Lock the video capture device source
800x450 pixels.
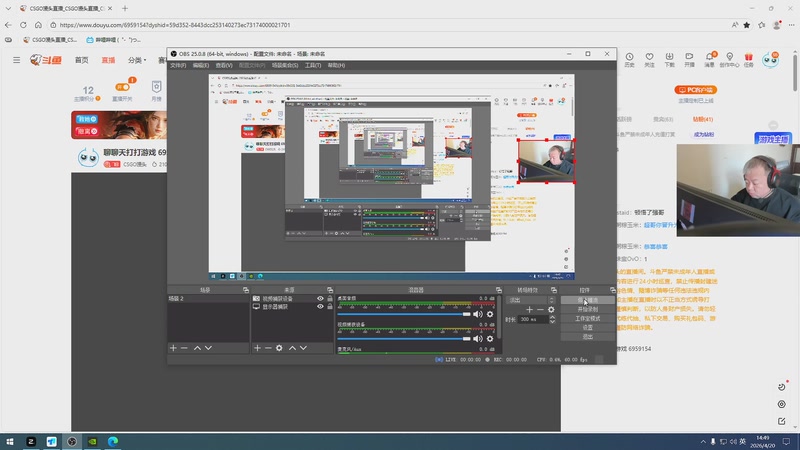pyautogui.click(x=330, y=298)
